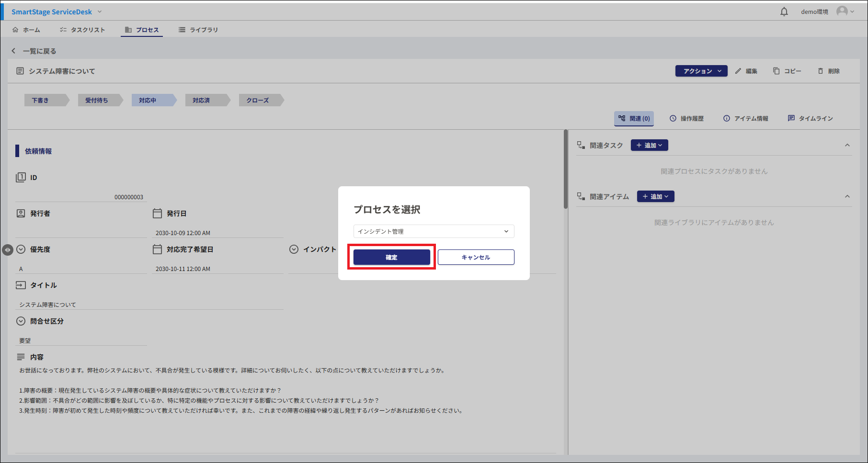
Task: Open the item information tab
Action: pos(745,118)
